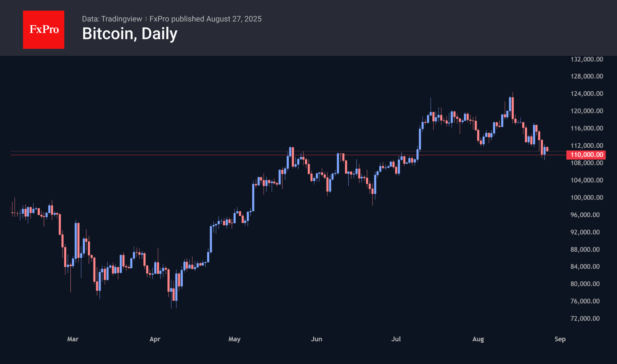Click the "FxPro published August 27, 2025" text
This screenshot has height=364, width=617.
(205, 19)
